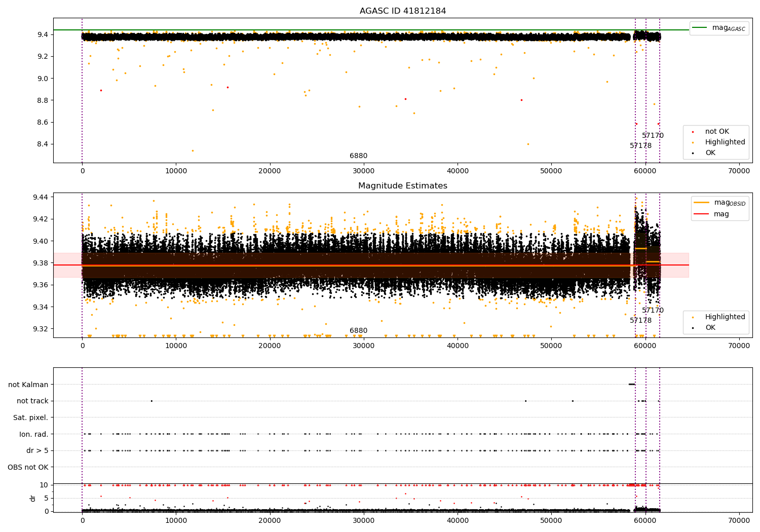
Task: Click y-axis tick 9.2 in AGASC ID plot
Action: (43, 56)
